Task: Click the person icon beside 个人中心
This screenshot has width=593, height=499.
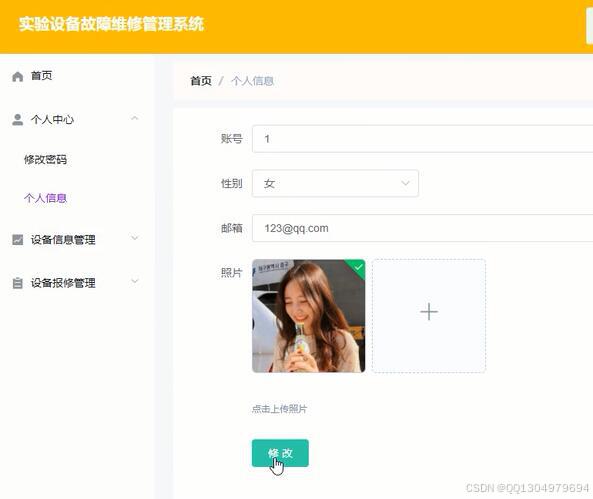Action: (17, 120)
